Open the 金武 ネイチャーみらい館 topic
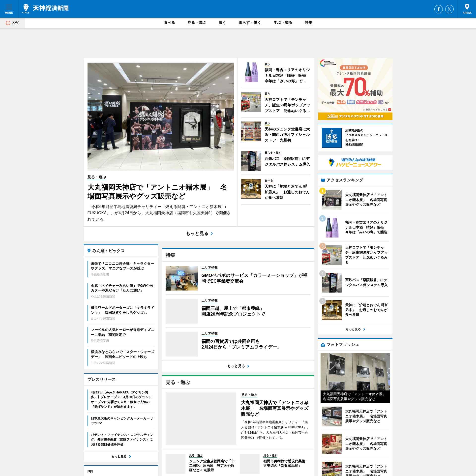The image size is (476, 476). point(122,288)
